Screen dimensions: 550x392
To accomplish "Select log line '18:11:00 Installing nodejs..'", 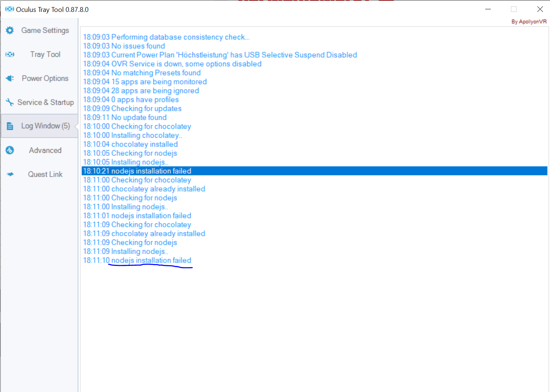I will 125,207.
